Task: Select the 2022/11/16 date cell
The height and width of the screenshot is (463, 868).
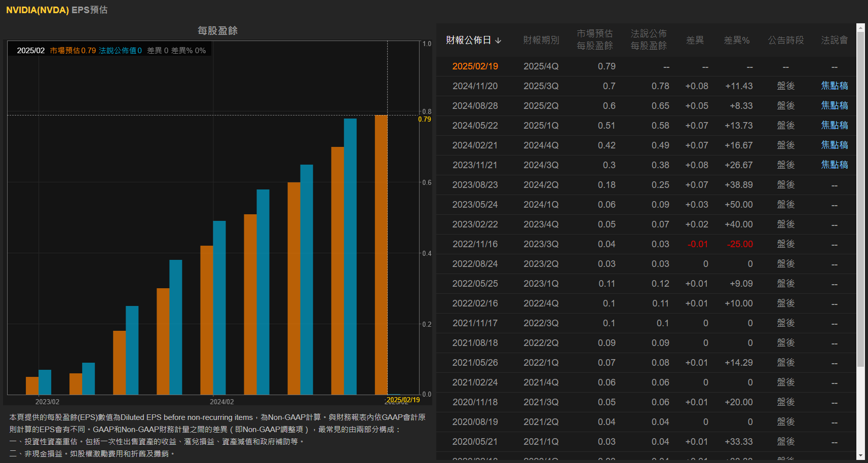Action: coord(475,244)
